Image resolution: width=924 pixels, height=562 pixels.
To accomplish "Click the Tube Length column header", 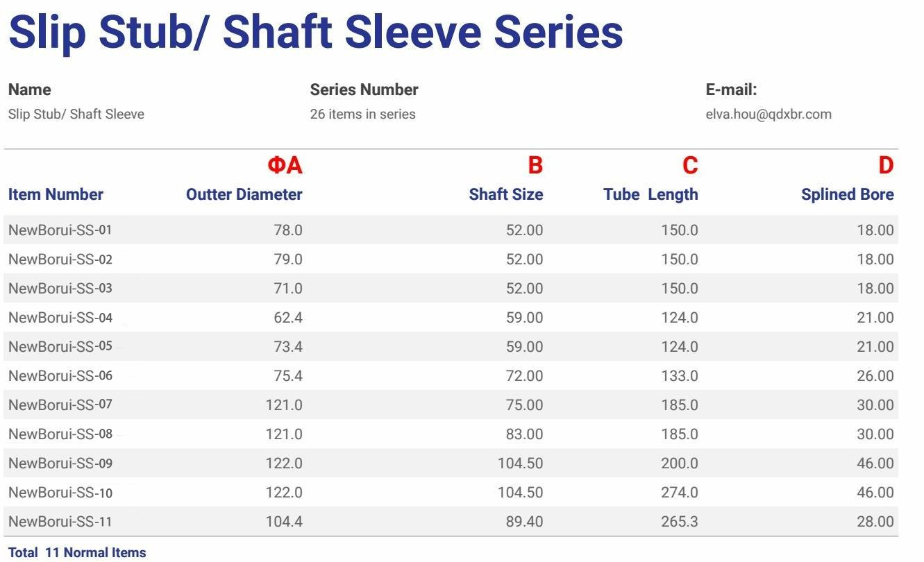I will [x=650, y=194].
